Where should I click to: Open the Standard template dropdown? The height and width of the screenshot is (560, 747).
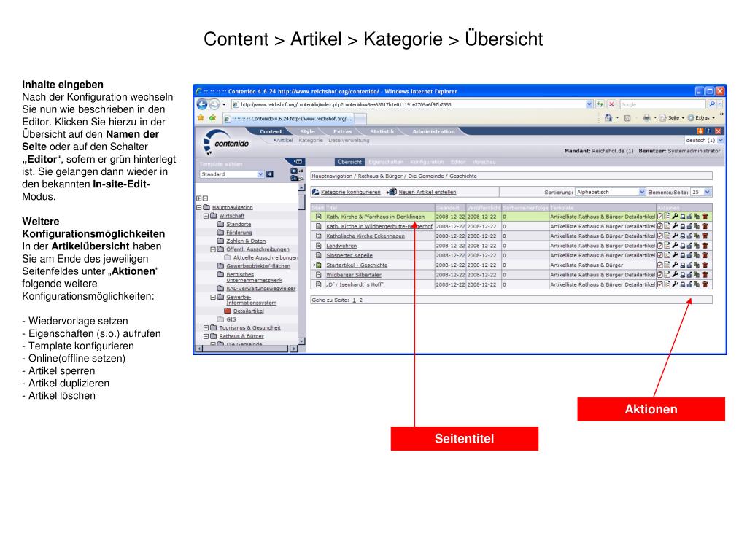(x=232, y=174)
